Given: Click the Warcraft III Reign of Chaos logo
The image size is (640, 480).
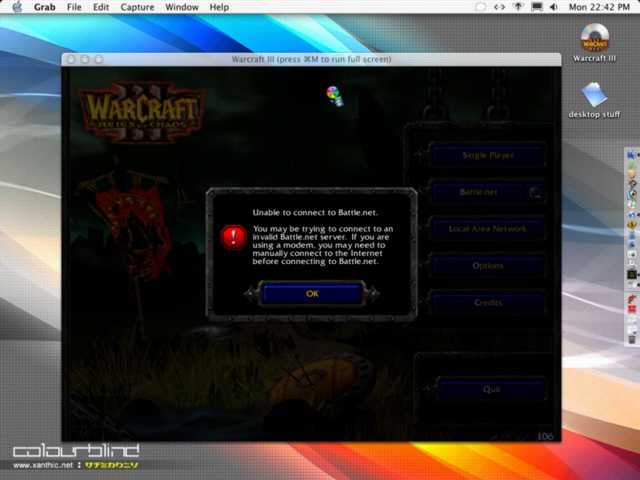Looking at the screenshot, I should [x=141, y=112].
